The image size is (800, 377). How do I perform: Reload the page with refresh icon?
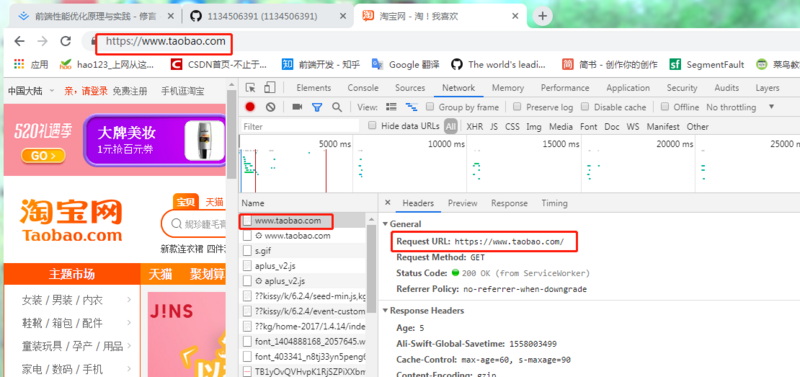pos(65,41)
